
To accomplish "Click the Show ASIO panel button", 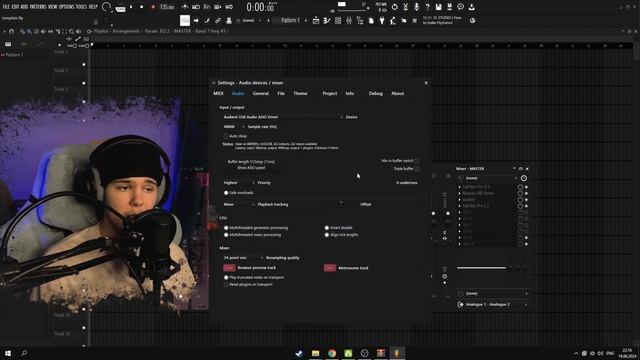I will coord(251,168).
